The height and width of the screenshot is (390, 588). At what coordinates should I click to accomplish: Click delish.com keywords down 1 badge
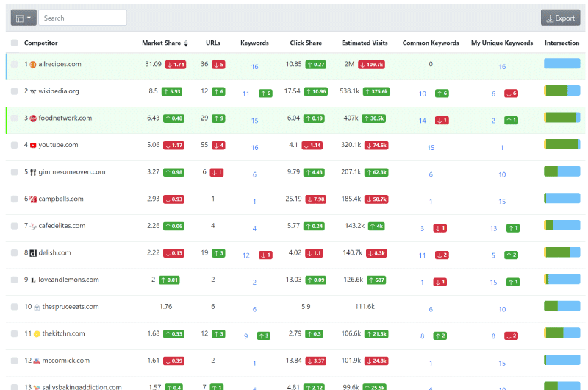[265, 255]
